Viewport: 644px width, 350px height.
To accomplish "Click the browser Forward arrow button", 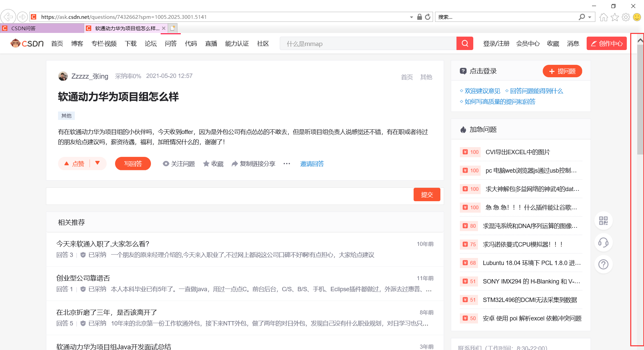I will (22, 16).
